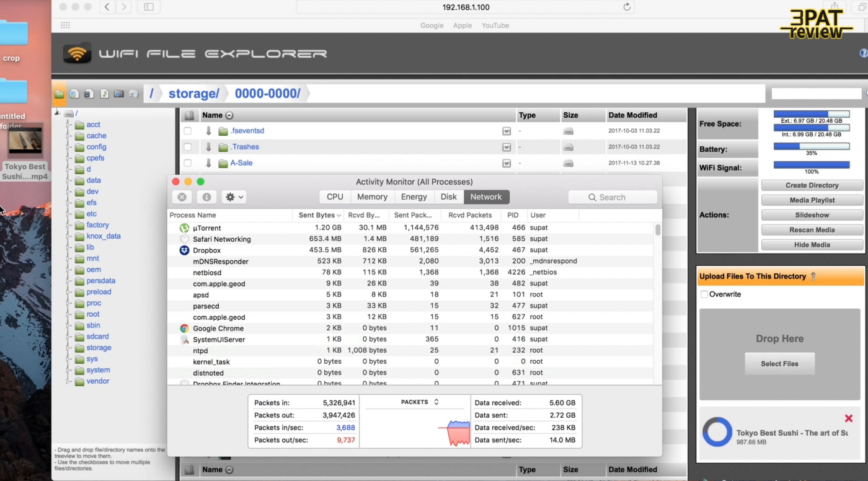
Task: Enable the Overwrite checkbox
Action: (704, 294)
